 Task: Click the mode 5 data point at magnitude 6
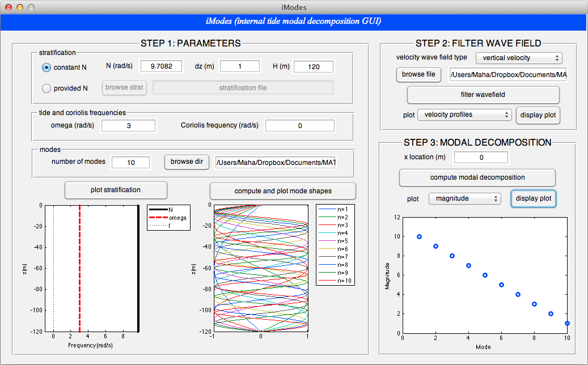tap(485, 275)
